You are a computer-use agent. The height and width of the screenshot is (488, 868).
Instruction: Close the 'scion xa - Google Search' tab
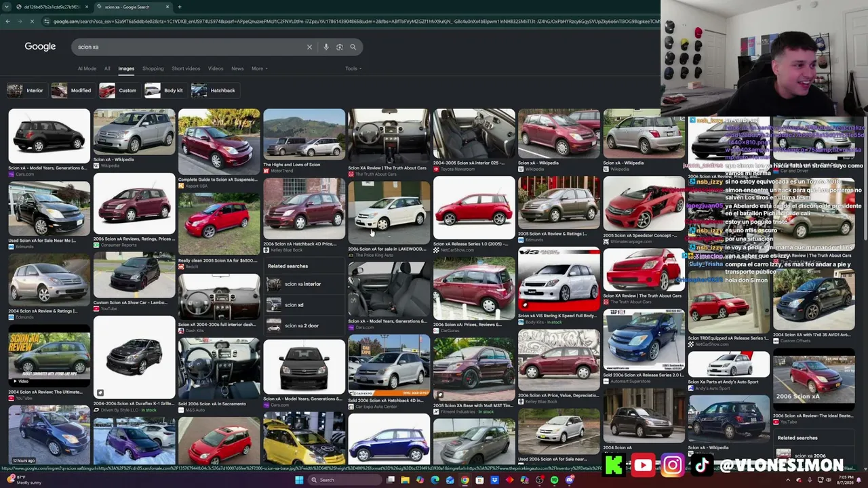pyautogui.click(x=167, y=7)
